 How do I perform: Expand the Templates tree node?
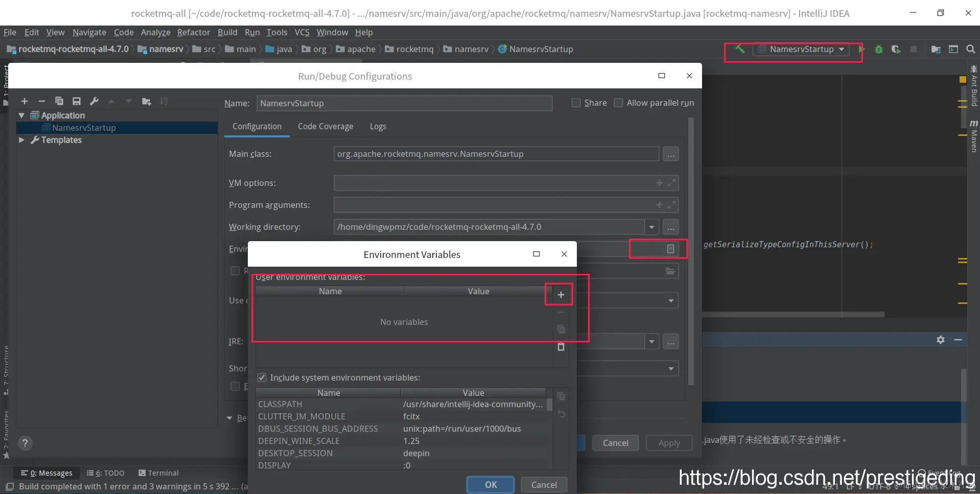[21, 140]
